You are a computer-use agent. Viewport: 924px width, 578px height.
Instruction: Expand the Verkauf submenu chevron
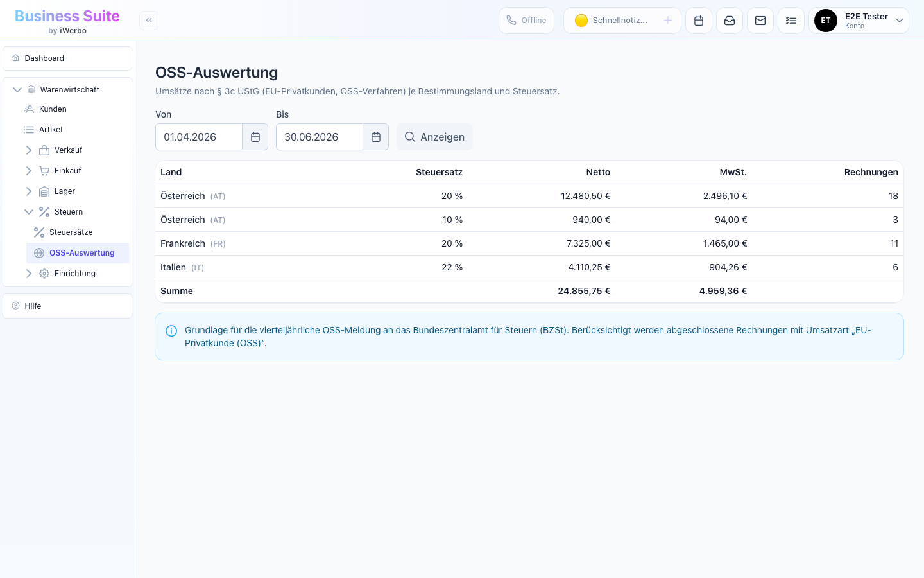tap(29, 150)
